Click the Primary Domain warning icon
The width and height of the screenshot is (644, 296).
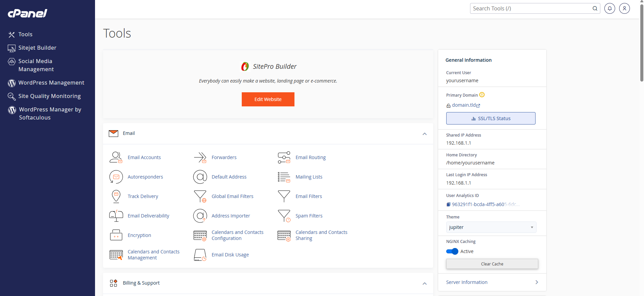(482, 95)
